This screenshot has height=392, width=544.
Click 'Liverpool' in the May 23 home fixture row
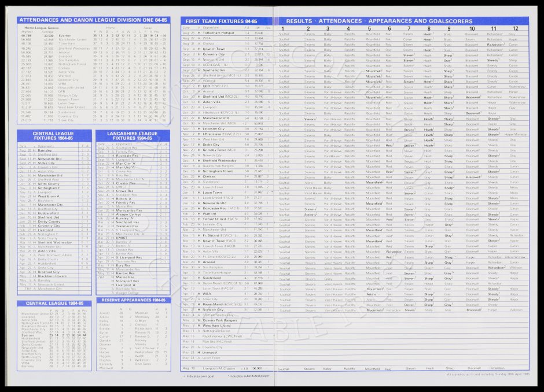click(x=210, y=353)
